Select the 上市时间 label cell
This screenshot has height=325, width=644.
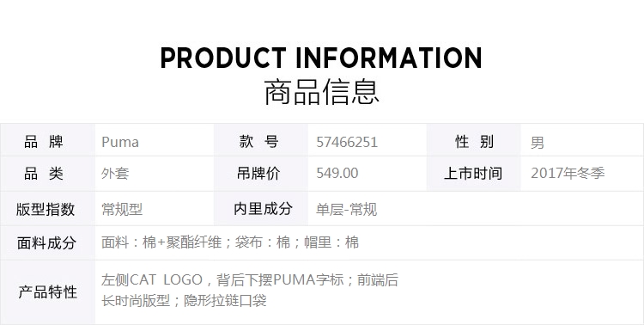coord(473,174)
